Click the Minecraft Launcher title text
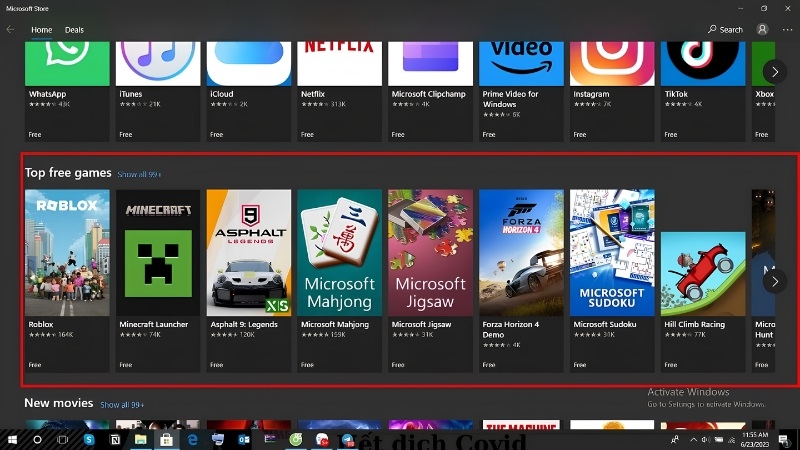This screenshot has width=800, height=450. pos(154,324)
